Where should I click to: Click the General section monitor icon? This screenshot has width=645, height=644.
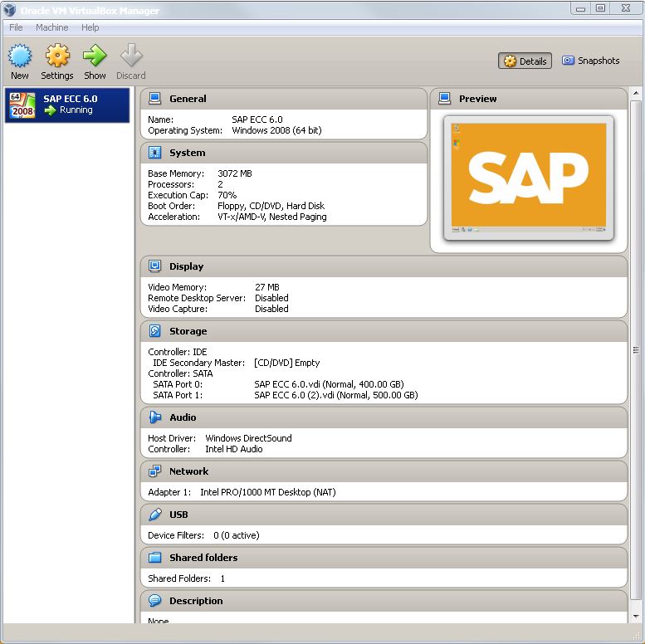coord(155,99)
